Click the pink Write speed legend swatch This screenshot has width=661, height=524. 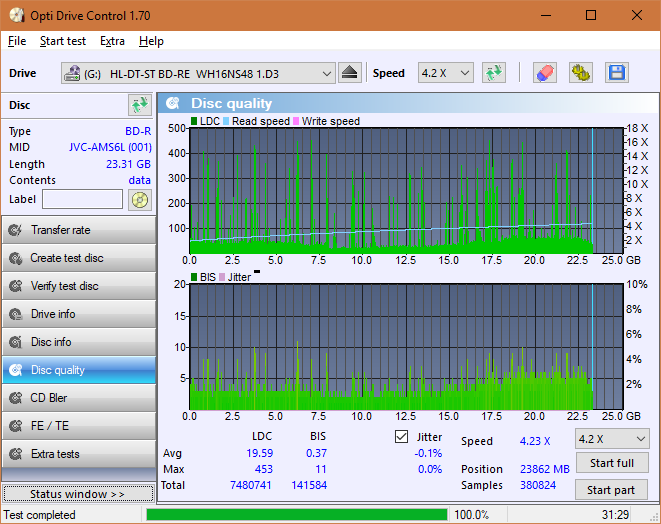tap(296, 121)
